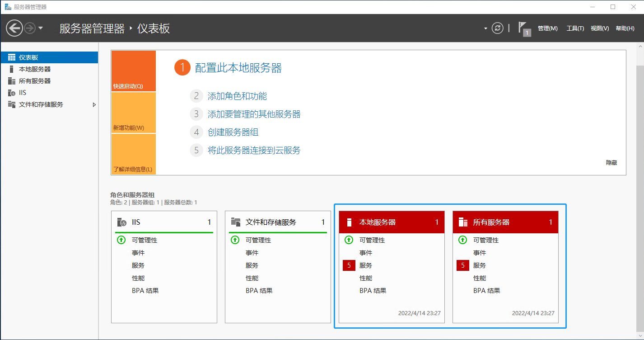Click the IIS icon in sidebar
Viewport: 644px width, 340px height.
pyautogui.click(x=12, y=93)
